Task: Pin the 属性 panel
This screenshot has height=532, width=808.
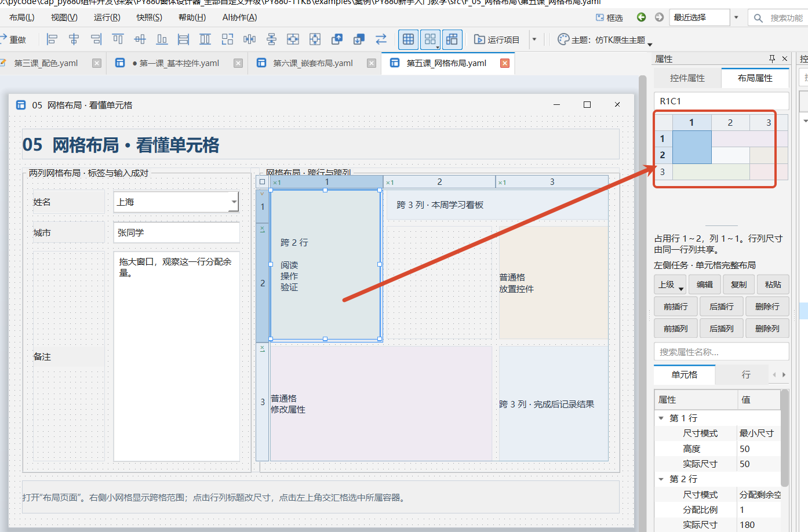Action: click(x=772, y=59)
